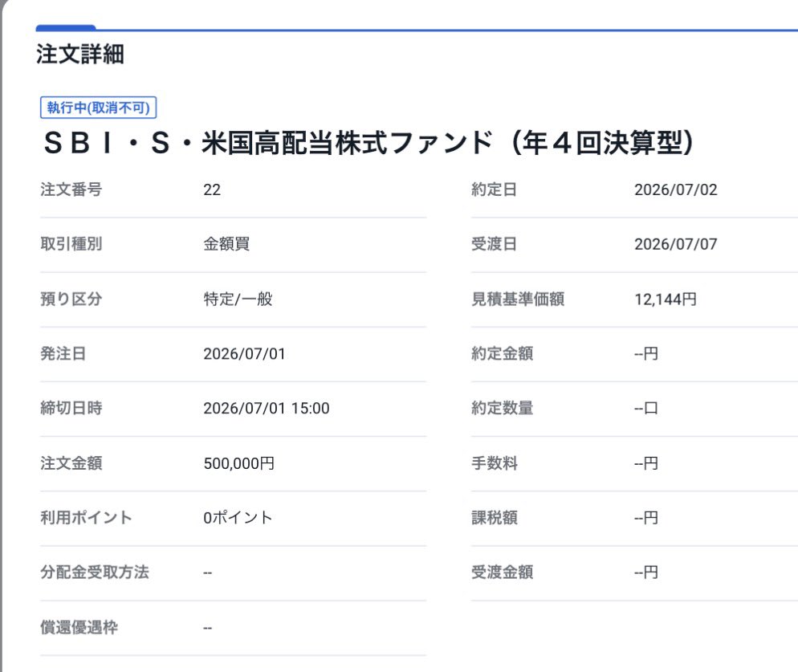This screenshot has height=672, width=798.
Task: Select the 約定数量 label
Action: coord(503,408)
